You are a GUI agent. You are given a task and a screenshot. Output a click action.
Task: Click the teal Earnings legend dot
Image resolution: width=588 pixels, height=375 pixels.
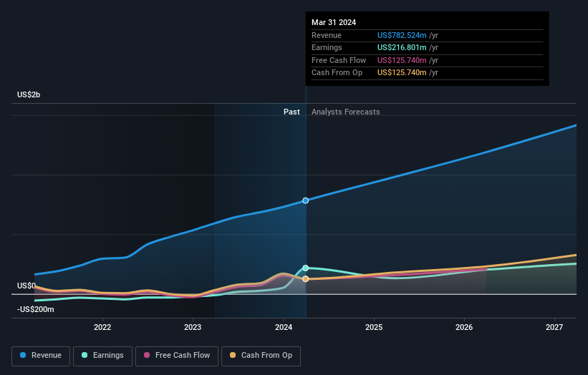[x=85, y=355]
